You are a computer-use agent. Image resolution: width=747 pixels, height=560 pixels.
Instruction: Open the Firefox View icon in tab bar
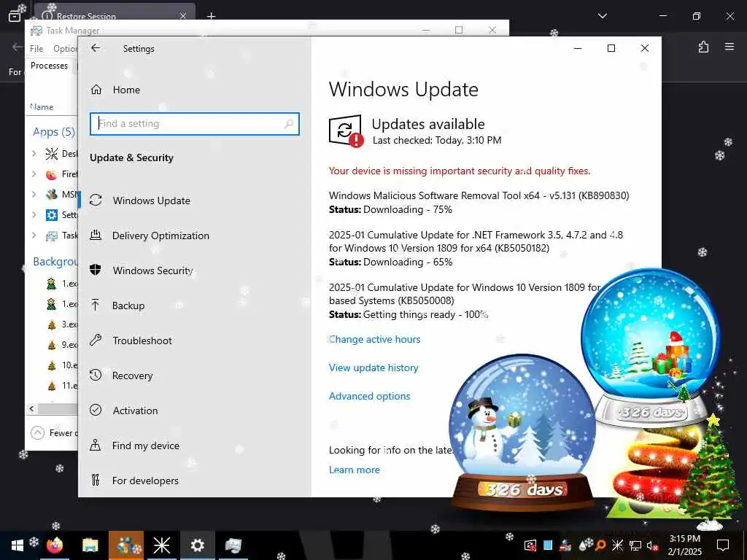tap(15, 16)
